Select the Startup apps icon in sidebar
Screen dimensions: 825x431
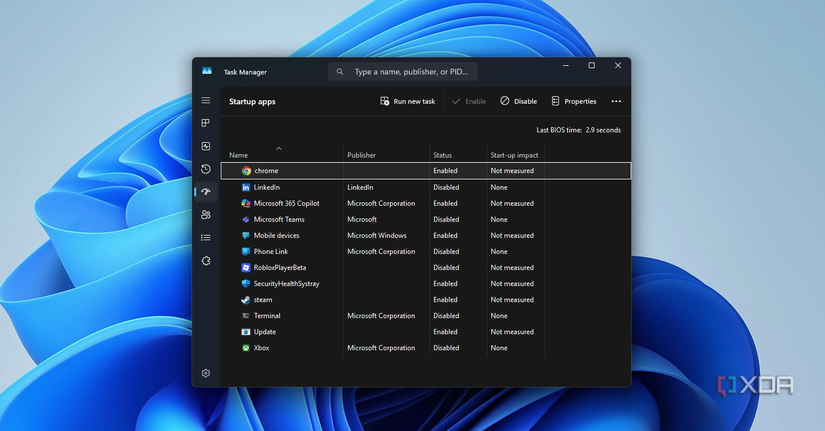pos(206,192)
